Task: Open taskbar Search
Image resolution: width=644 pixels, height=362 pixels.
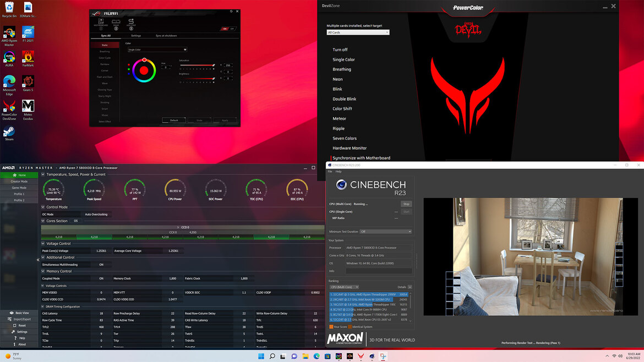Action: coord(272,356)
